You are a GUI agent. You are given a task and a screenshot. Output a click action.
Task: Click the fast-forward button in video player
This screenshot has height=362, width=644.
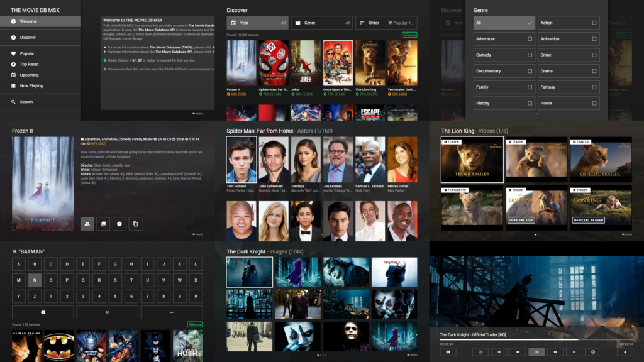(x=555, y=352)
